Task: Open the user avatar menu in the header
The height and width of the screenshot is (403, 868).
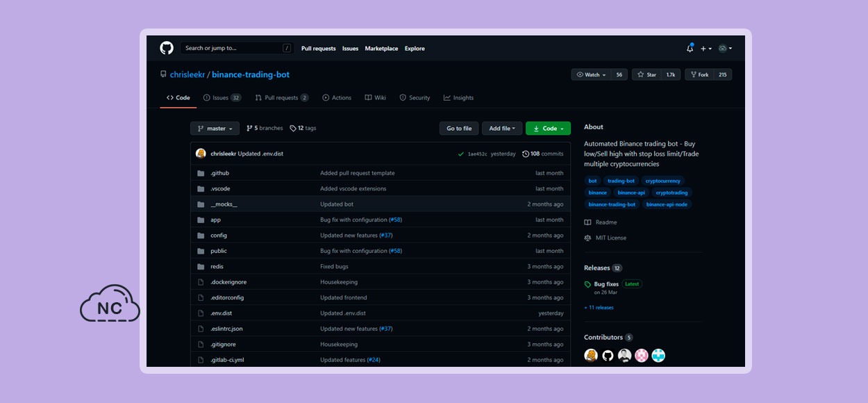Action: pyautogui.click(x=725, y=49)
